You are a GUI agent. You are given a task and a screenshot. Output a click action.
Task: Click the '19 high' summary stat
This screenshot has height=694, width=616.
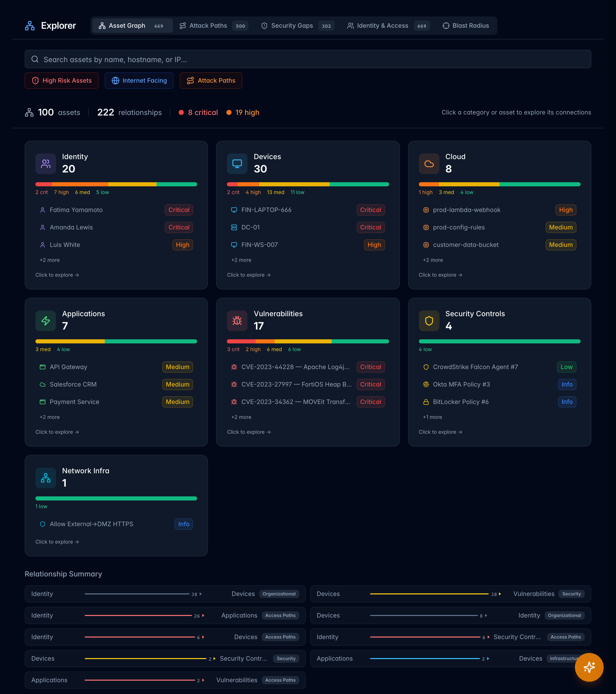pyautogui.click(x=243, y=112)
